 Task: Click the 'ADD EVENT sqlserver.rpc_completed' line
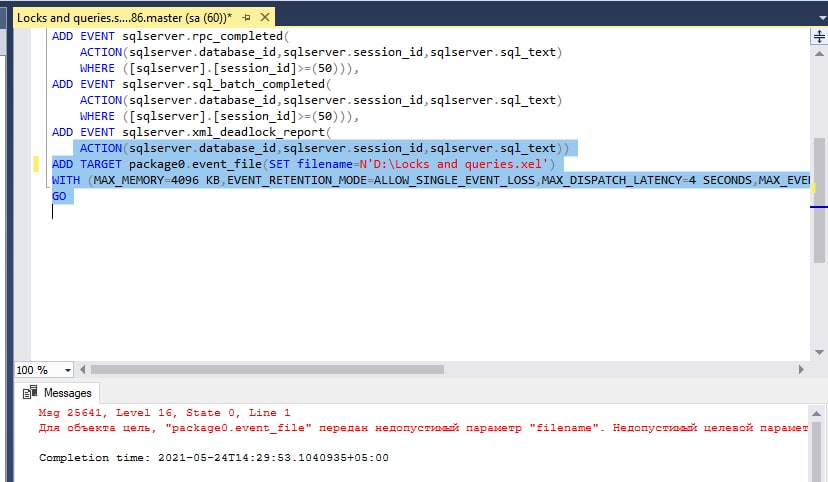click(170, 36)
